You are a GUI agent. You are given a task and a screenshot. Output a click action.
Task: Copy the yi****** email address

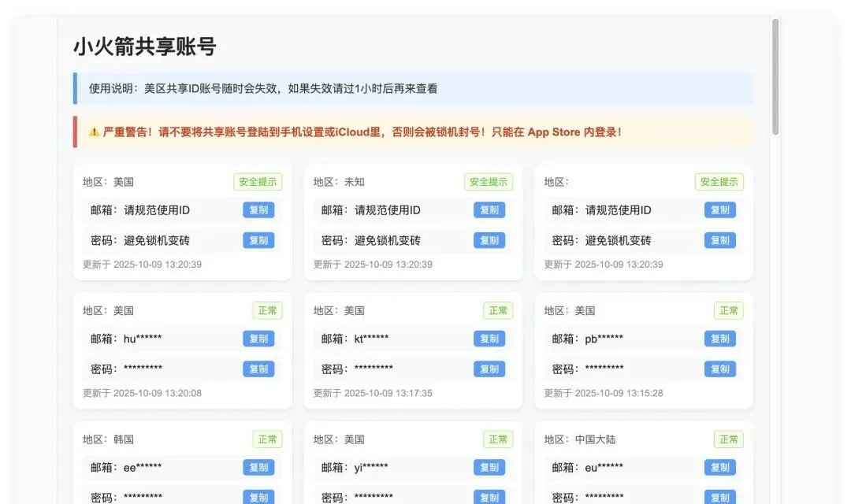click(489, 467)
